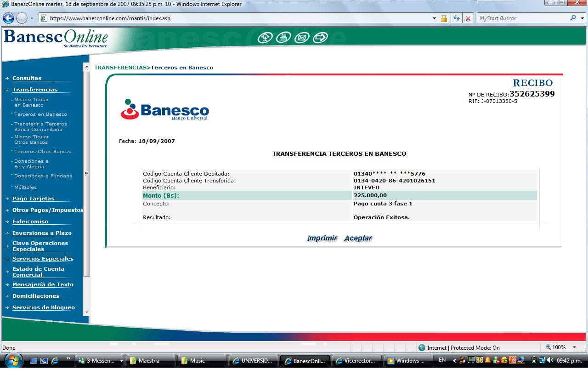Click the Refresh page icon
The height and width of the screenshot is (375, 588).
coord(457,18)
